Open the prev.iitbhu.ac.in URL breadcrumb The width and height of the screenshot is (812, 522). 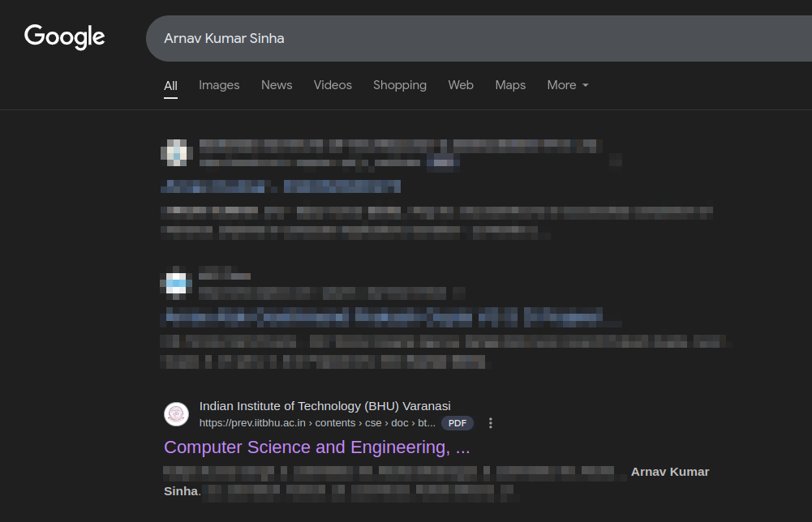click(317, 423)
